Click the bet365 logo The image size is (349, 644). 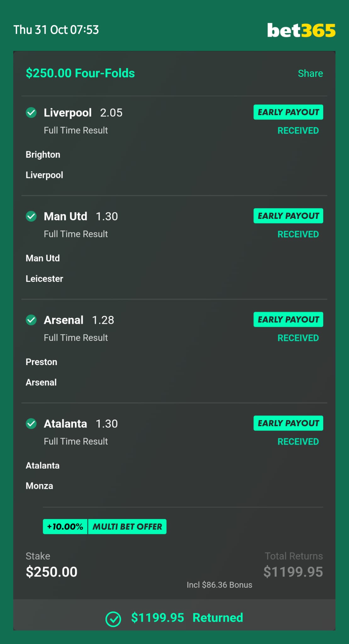(x=301, y=30)
